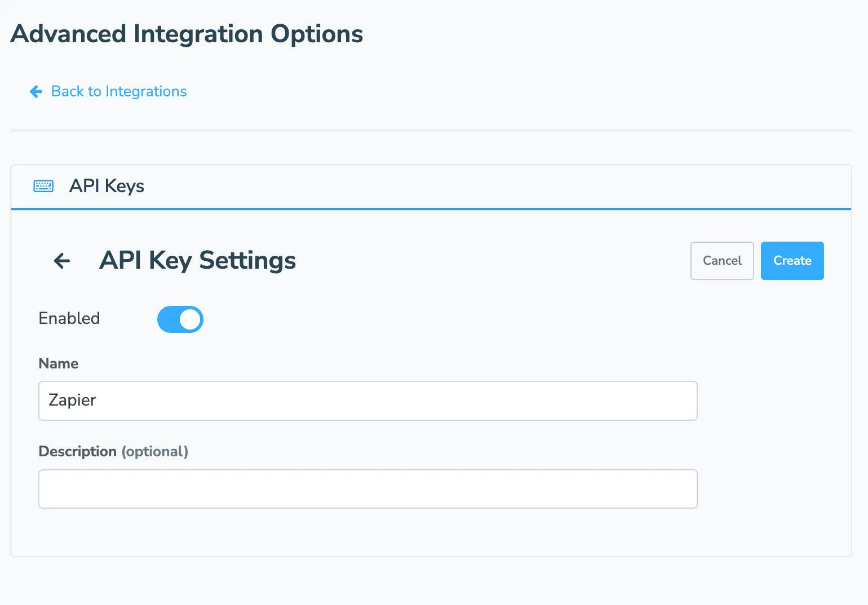Cancel the API key creation
Viewport: 868px width, 605px height.
click(722, 260)
